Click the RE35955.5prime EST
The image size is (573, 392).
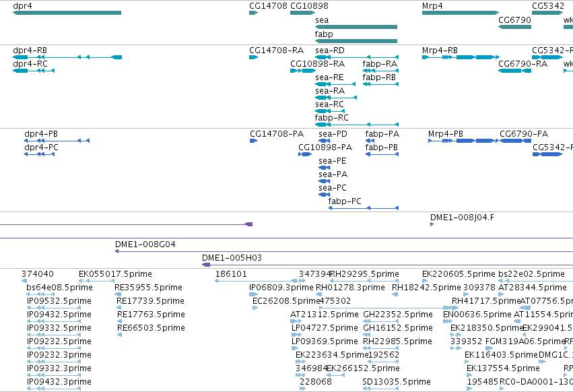pyautogui.click(x=118, y=294)
